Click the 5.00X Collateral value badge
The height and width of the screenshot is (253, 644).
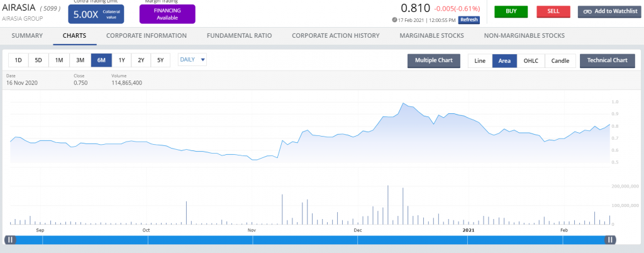[96, 14]
